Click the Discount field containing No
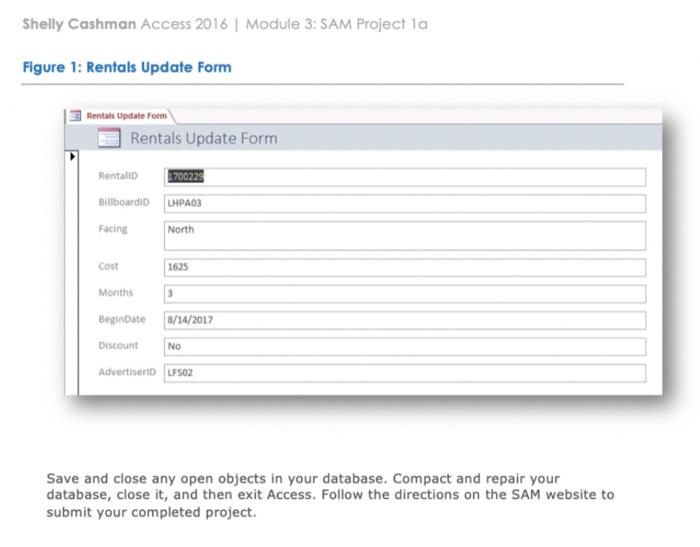 click(x=405, y=347)
